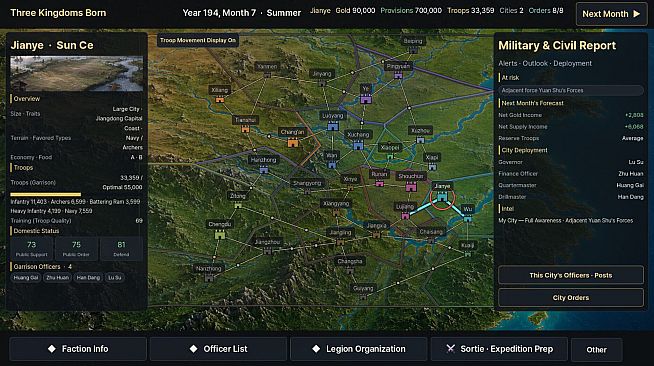The width and height of the screenshot is (654, 366).
Task: Select the Xiliang city castle icon
Action: tap(220, 99)
